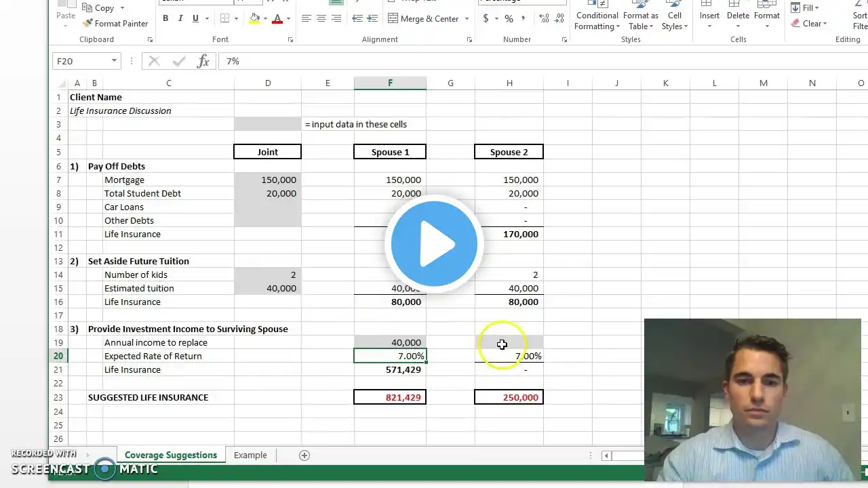Open the Number group dialog launcher
Image resolution: width=868 pixels, height=488 pixels.
[564, 40]
